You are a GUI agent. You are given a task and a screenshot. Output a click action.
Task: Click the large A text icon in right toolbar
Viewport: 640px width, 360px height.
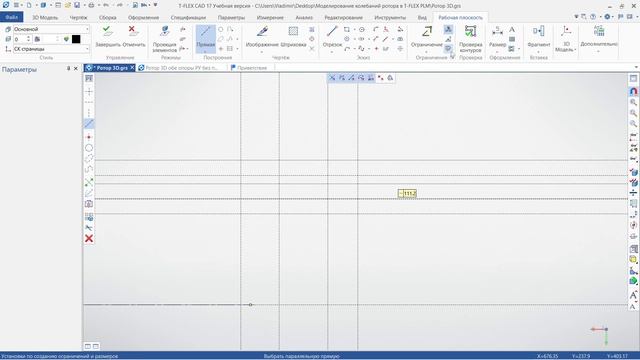click(633, 295)
